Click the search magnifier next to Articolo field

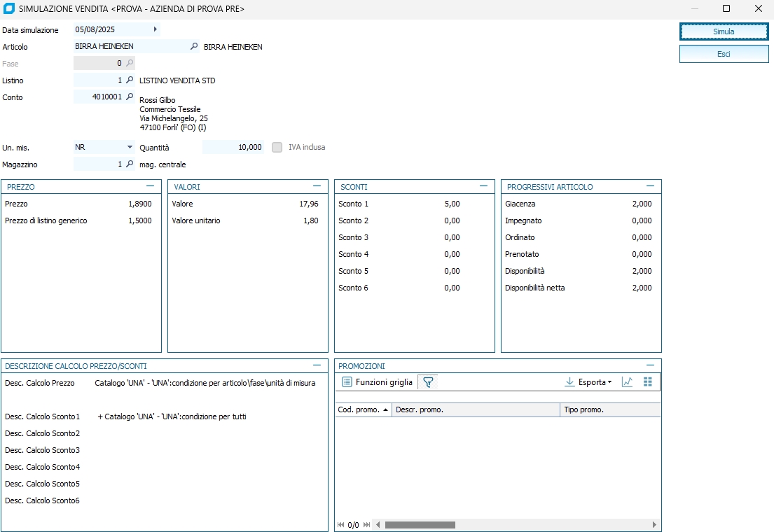click(194, 46)
